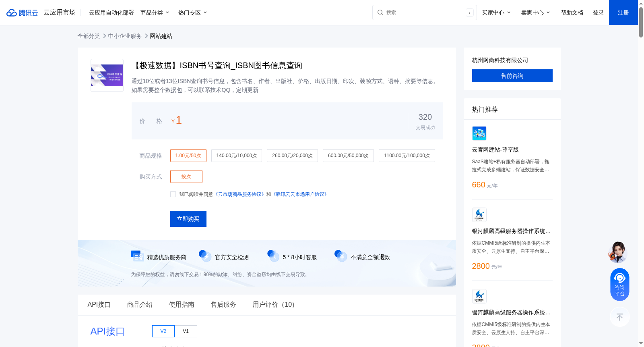The height and width of the screenshot is (347, 644).
Task: Click the 杭州网尚科技有限公司 vendor name
Action: point(500,60)
